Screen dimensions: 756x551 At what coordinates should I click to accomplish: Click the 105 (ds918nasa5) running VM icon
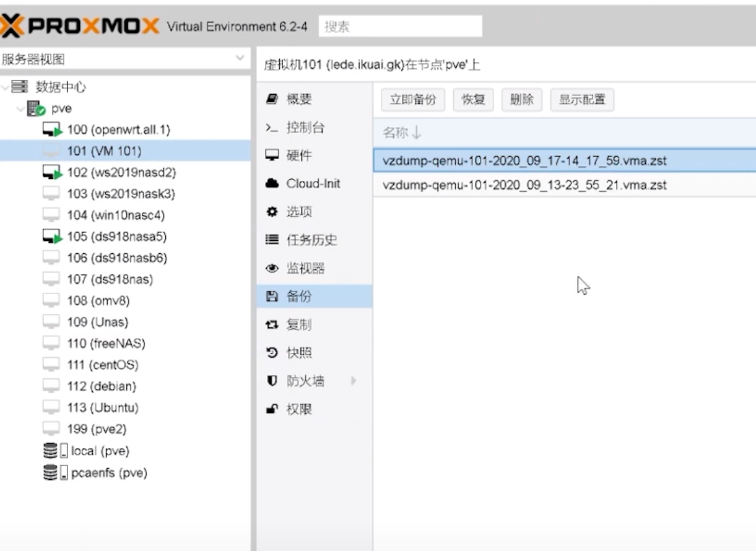(52, 236)
